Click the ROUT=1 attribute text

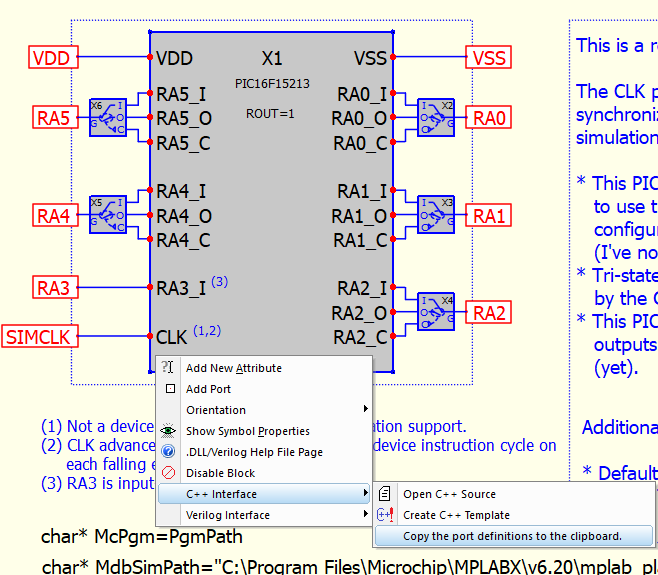coord(270,114)
